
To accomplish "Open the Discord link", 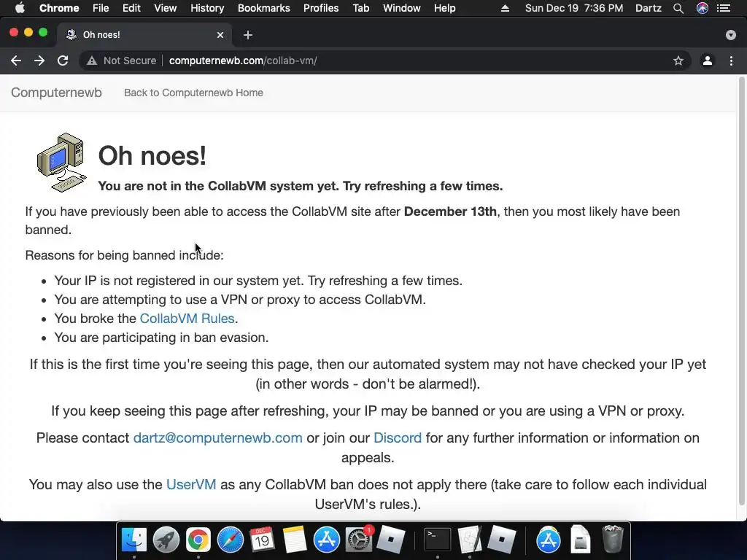I will coord(398,437).
